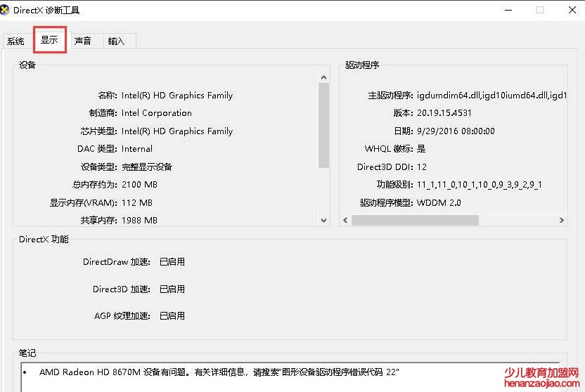Click the driver panel scroll left arrow

(x=345, y=220)
